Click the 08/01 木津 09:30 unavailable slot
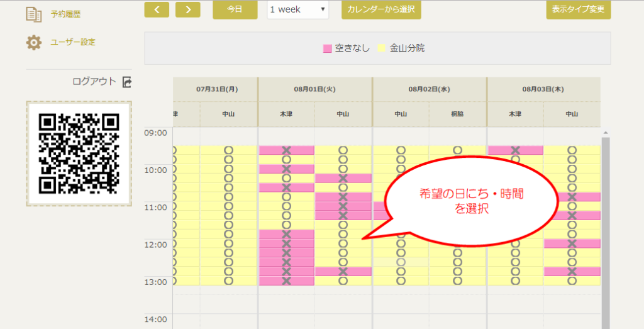This screenshot has height=329, width=644. 286,150
